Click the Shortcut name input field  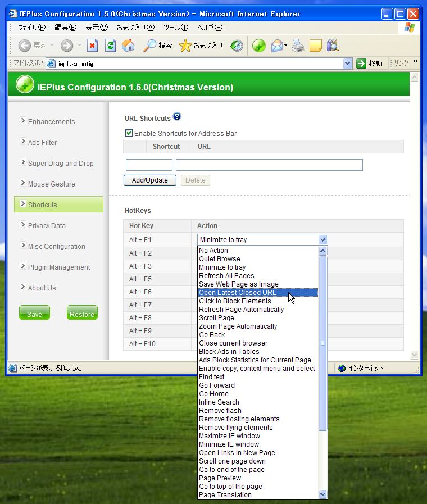click(149, 165)
